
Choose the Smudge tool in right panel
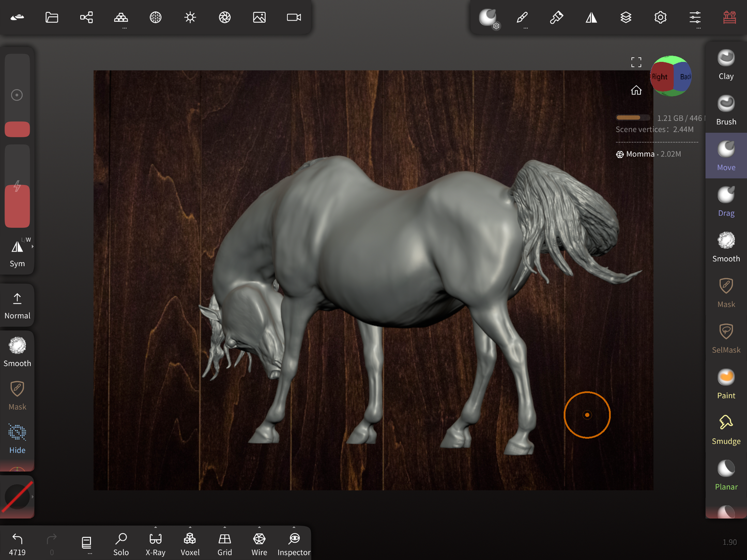[726, 429]
